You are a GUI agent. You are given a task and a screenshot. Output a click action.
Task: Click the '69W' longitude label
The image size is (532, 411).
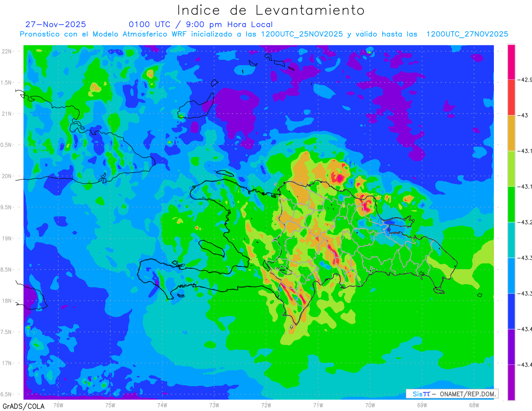422,405
